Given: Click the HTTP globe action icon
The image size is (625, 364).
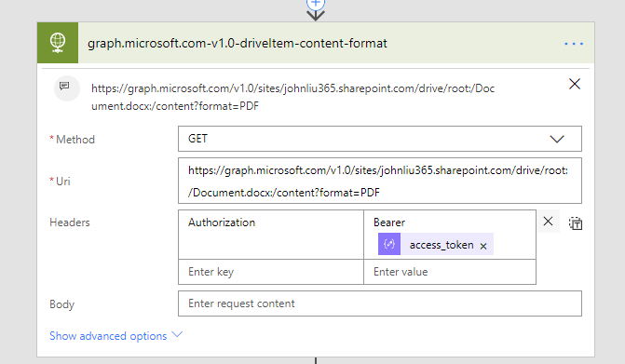Looking at the screenshot, I should [x=58, y=43].
